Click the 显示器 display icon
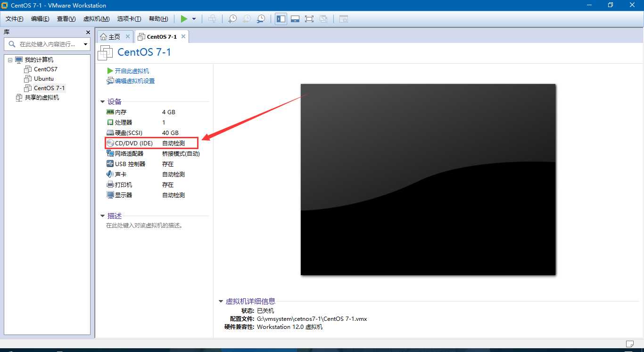Viewport: 644px width, 352px height. pos(110,195)
